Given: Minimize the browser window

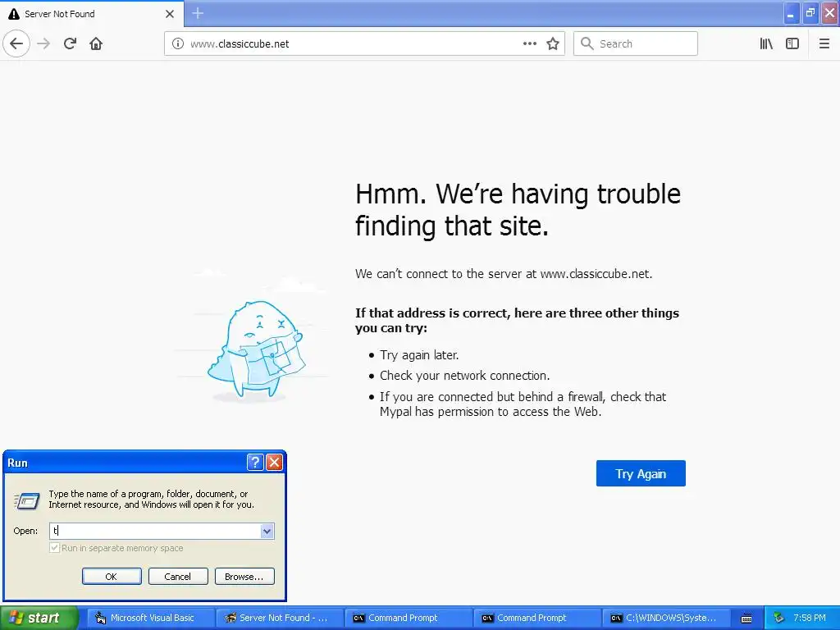Looking at the screenshot, I should (792, 13).
